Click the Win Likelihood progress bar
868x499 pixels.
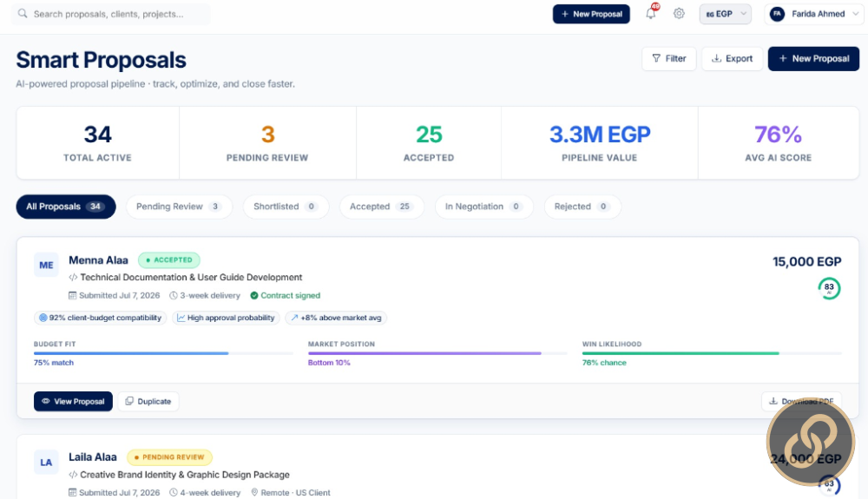click(x=712, y=353)
